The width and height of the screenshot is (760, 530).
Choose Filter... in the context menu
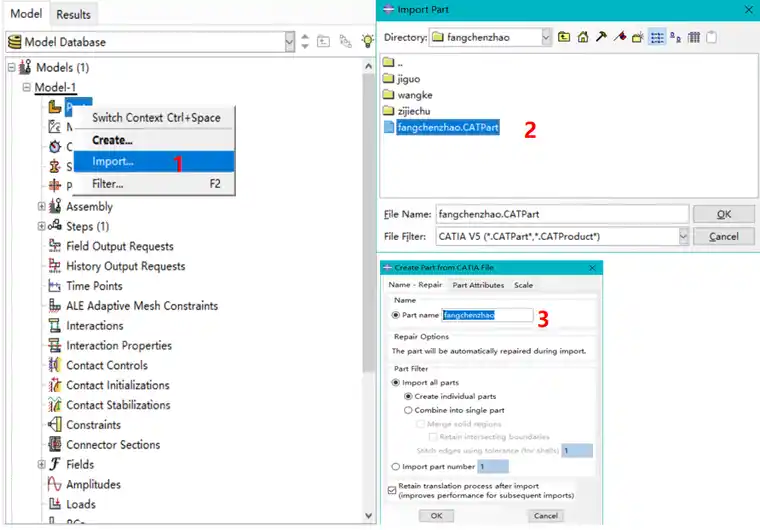154,184
